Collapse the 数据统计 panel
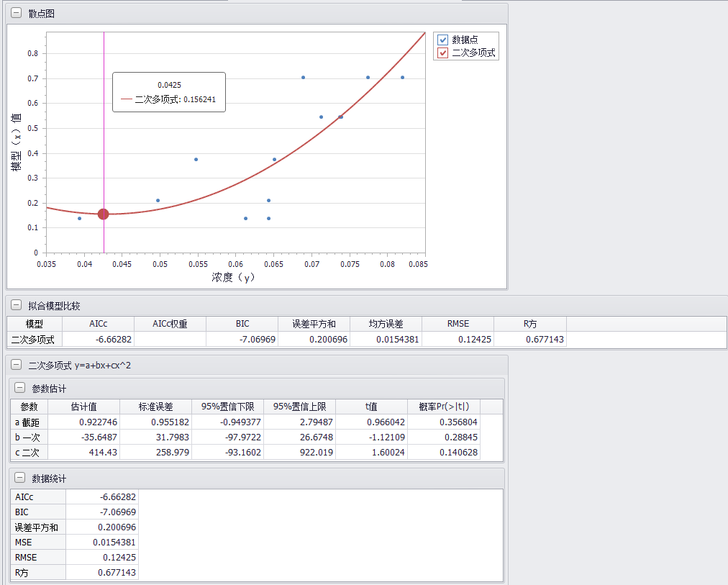728x585 pixels. coord(20,479)
